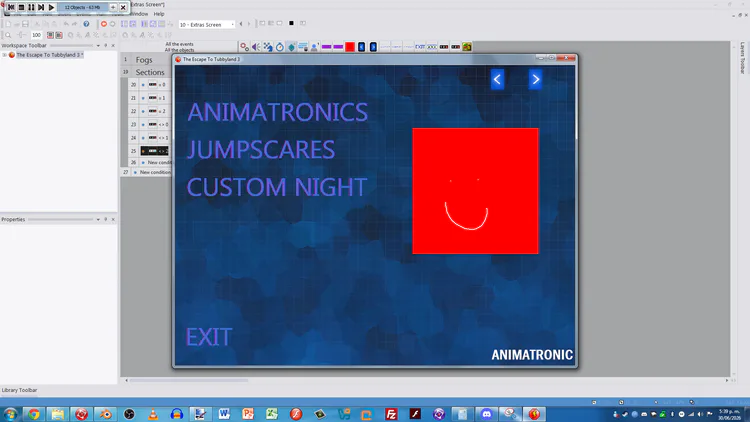This screenshot has height=422, width=750.
Task: Select event line 20 condition '= 0'
Action: tap(156, 85)
